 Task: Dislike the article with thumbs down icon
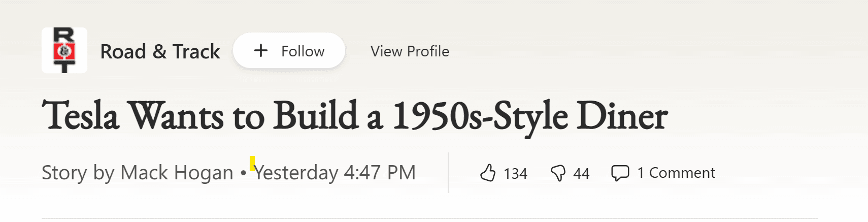tap(558, 173)
